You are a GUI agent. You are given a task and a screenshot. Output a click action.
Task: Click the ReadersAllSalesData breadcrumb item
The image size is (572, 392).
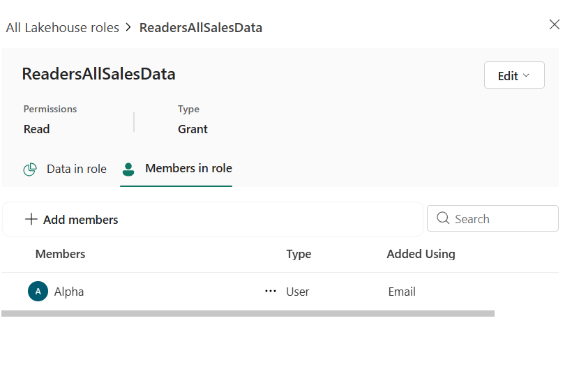click(201, 28)
